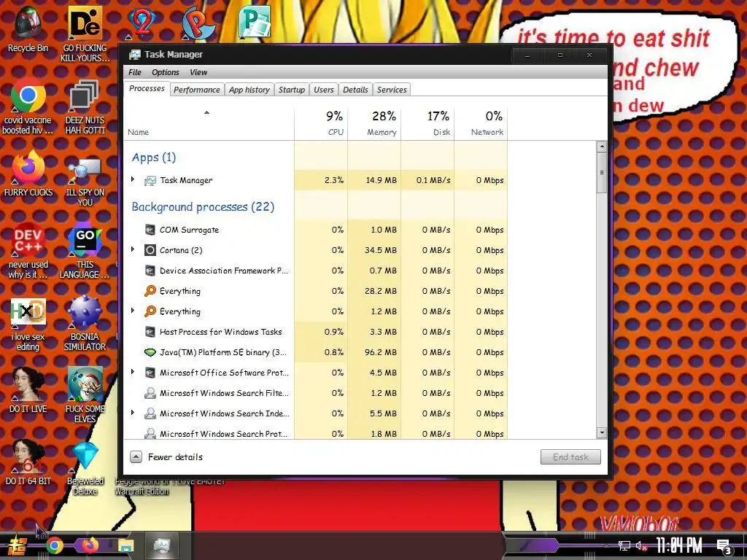The width and height of the screenshot is (747, 560).
Task: Switch to the App history tab
Action: click(249, 90)
